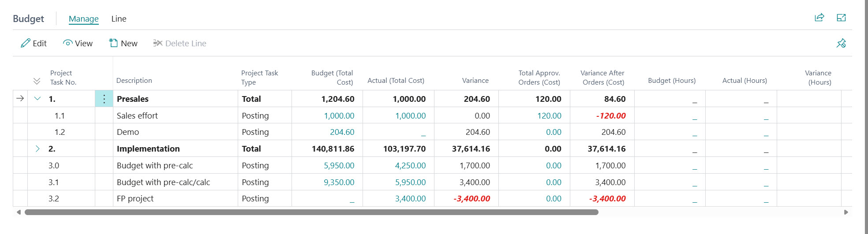This screenshot has height=234, width=868.
Task: Open the Line tab
Action: coord(119,19)
